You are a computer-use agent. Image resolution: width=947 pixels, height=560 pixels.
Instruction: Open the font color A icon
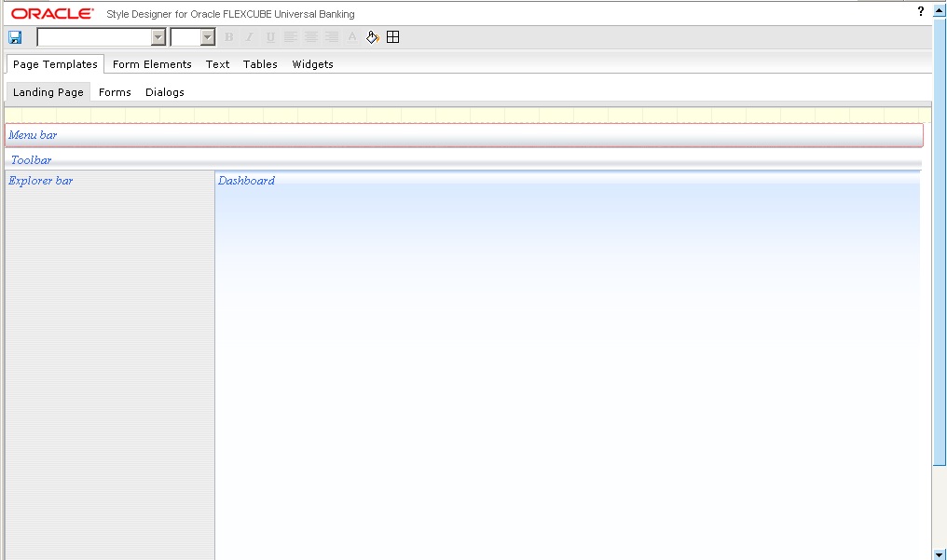[352, 37]
